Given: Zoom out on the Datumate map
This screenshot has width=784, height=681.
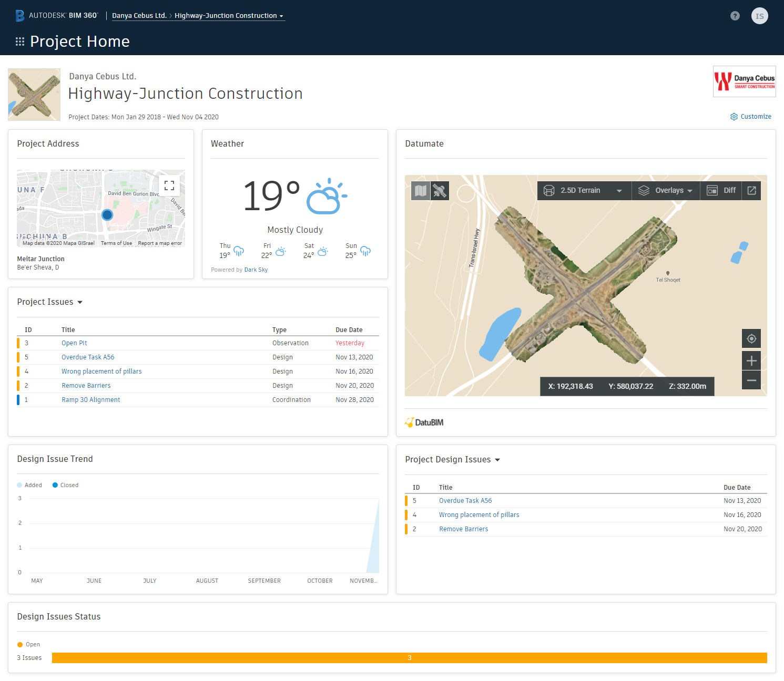Looking at the screenshot, I should point(751,380).
